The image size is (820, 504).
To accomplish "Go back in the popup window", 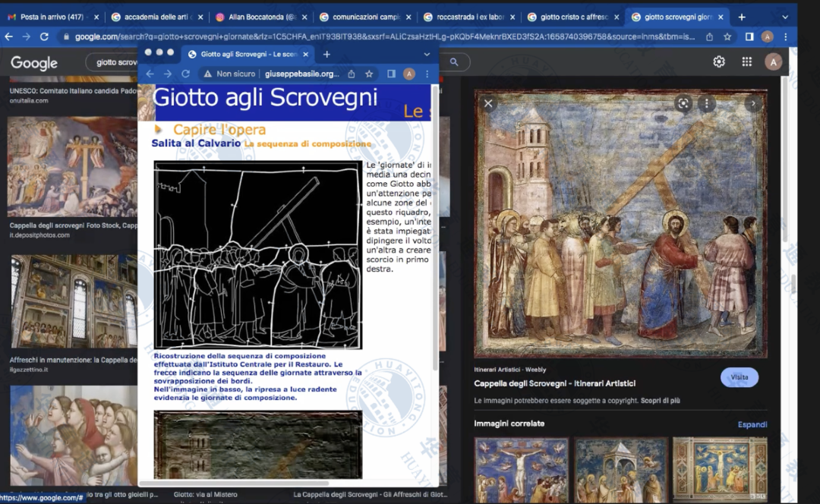I will click(150, 74).
